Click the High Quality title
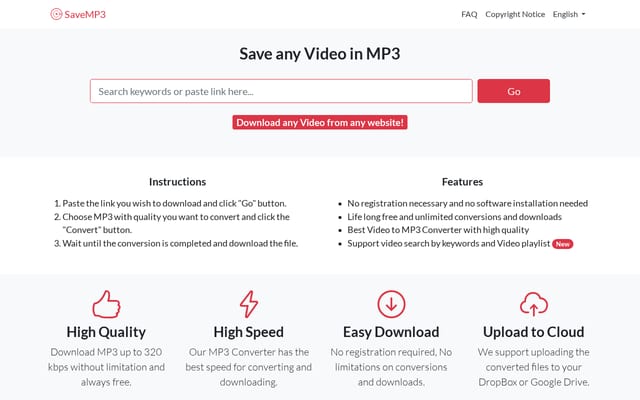Viewport: 640px width, 400px height. (106, 332)
